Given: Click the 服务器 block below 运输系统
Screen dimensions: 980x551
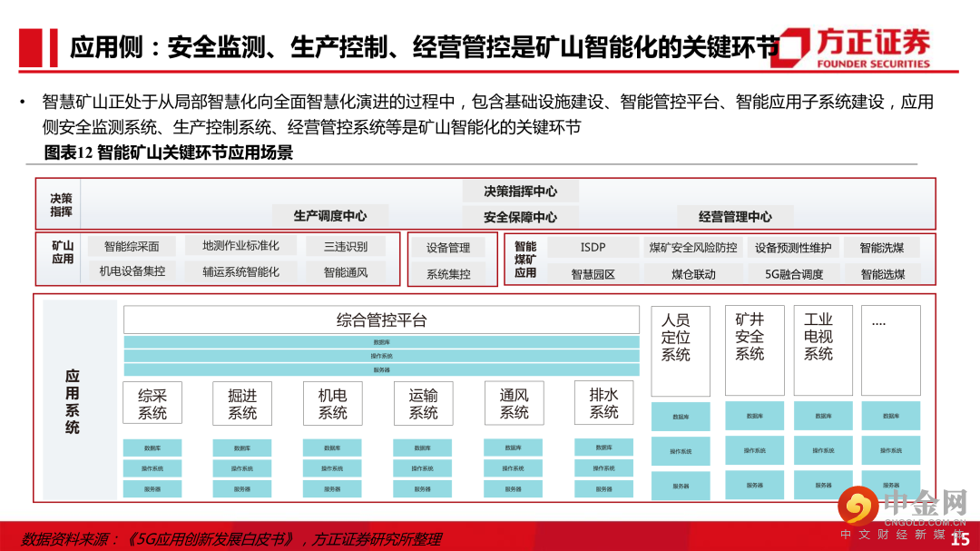Looking at the screenshot, I should pos(422,489).
